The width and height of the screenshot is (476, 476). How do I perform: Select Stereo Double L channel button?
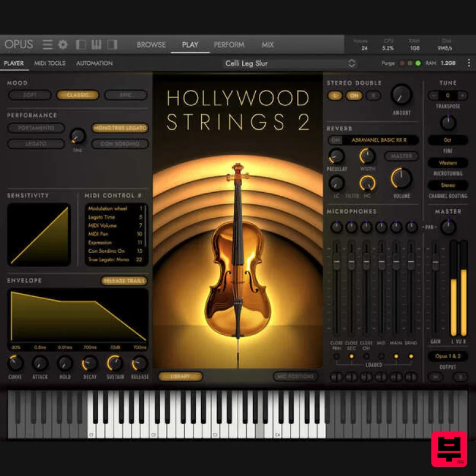[335, 96]
